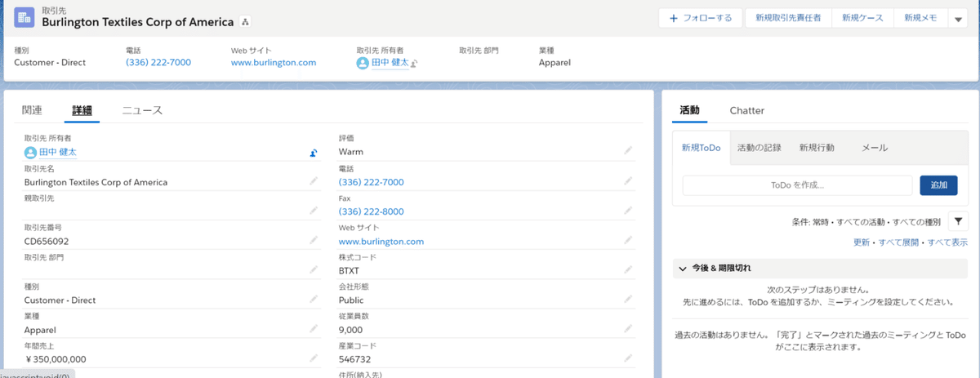Image resolution: width=980 pixels, height=378 pixels.
Task: Edit 電話 pencil icon in details
Action: (628, 181)
